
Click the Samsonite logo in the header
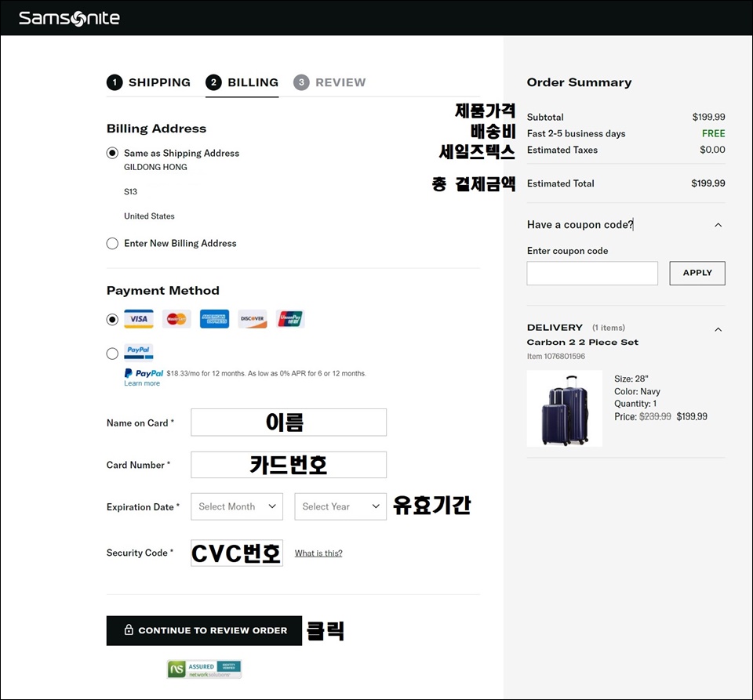[x=69, y=18]
